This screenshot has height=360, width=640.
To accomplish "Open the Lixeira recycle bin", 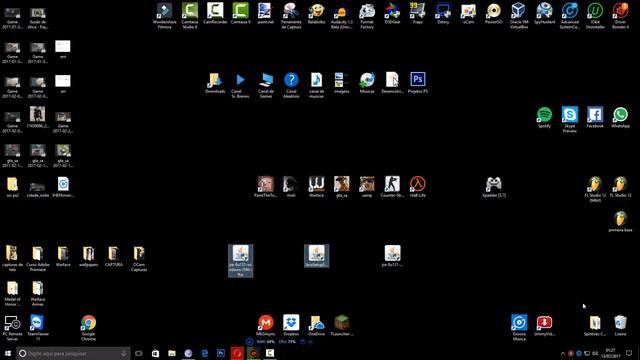I will click(620, 325).
